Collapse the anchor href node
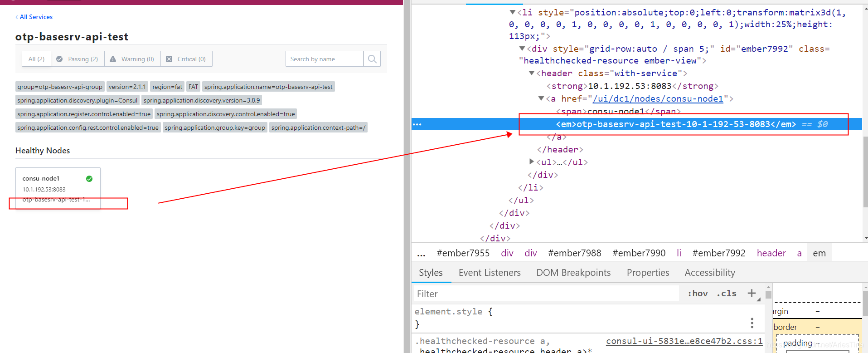 tap(541, 98)
